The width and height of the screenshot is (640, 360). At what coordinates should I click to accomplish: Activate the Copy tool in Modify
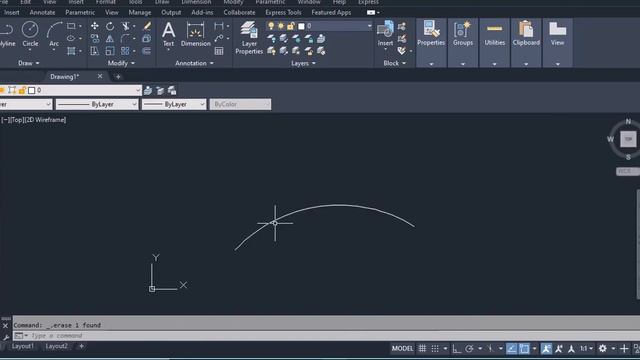tap(95, 39)
